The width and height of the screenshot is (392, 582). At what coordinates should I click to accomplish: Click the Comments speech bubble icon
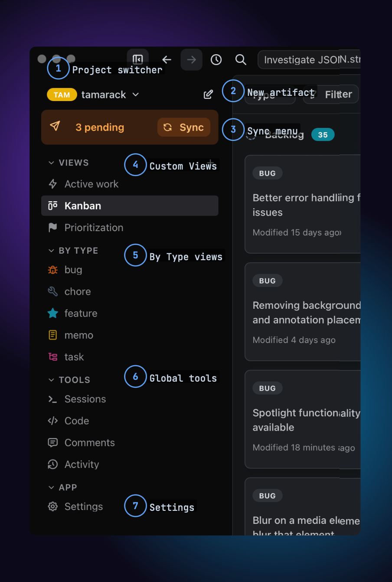click(53, 442)
